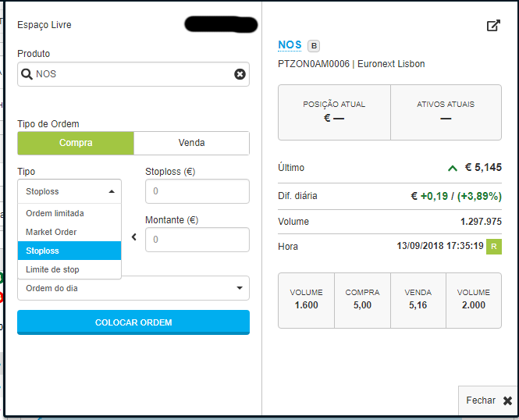The image size is (519, 420).
Task: Switch to Venda order side
Action: pos(192,143)
